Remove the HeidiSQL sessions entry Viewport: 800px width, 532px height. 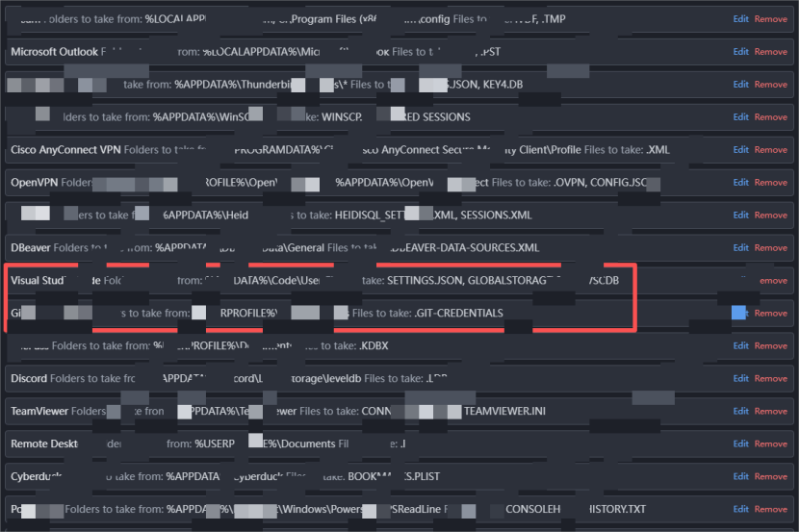pyautogui.click(x=770, y=215)
